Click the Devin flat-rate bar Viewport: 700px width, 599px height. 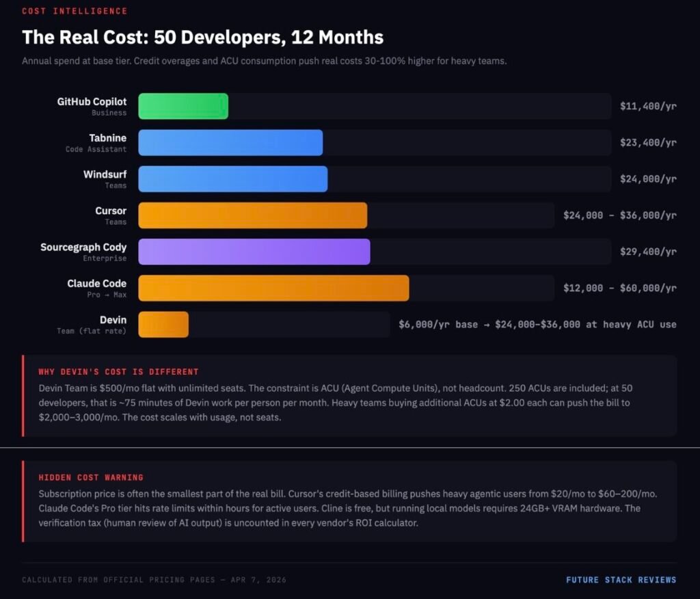coord(163,324)
